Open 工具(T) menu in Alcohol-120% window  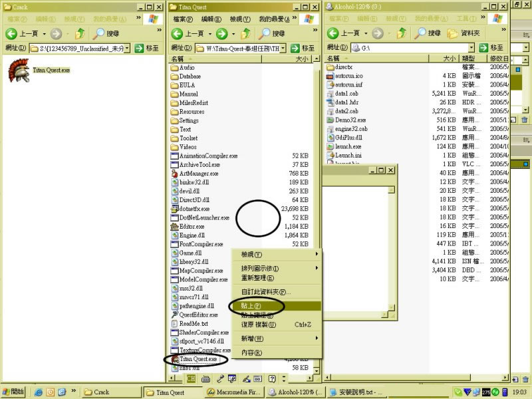[467, 19]
